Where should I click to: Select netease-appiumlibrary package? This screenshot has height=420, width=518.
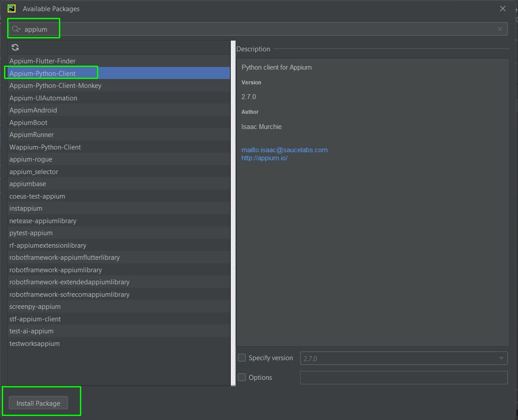click(119, 220)
